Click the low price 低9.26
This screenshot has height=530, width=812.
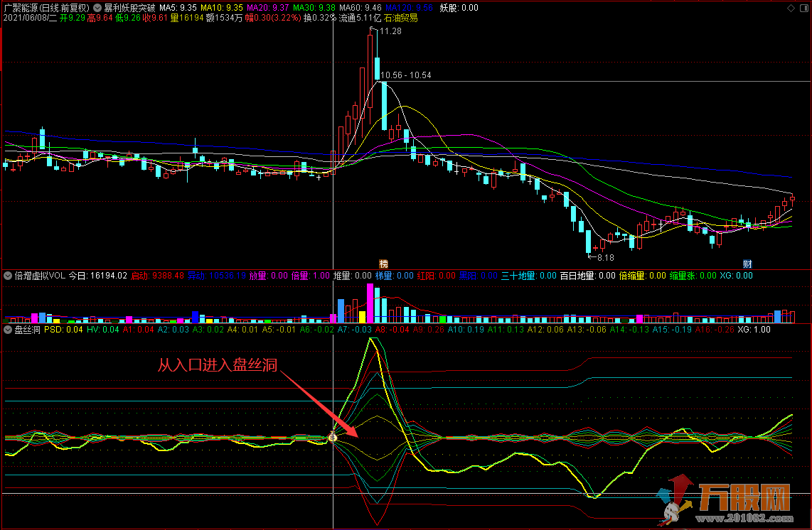tap(128, 18)
